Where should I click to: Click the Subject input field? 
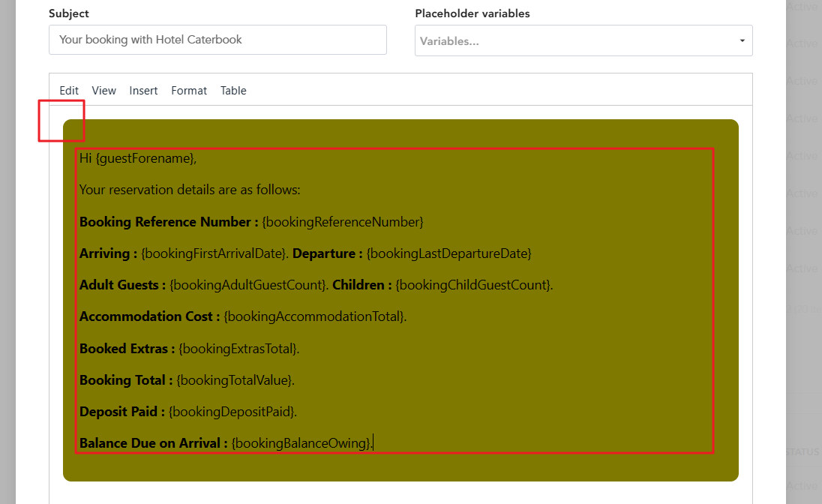[x=217, y=40]
